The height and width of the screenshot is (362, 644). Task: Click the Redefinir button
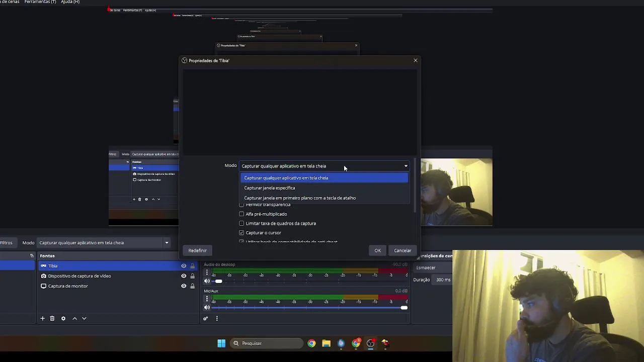tap(197, 250)
